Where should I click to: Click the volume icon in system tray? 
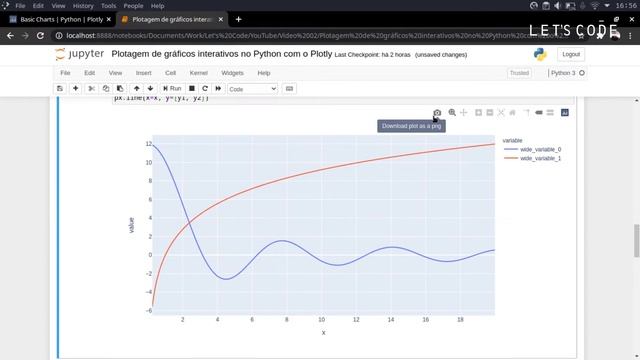point(558,6)
